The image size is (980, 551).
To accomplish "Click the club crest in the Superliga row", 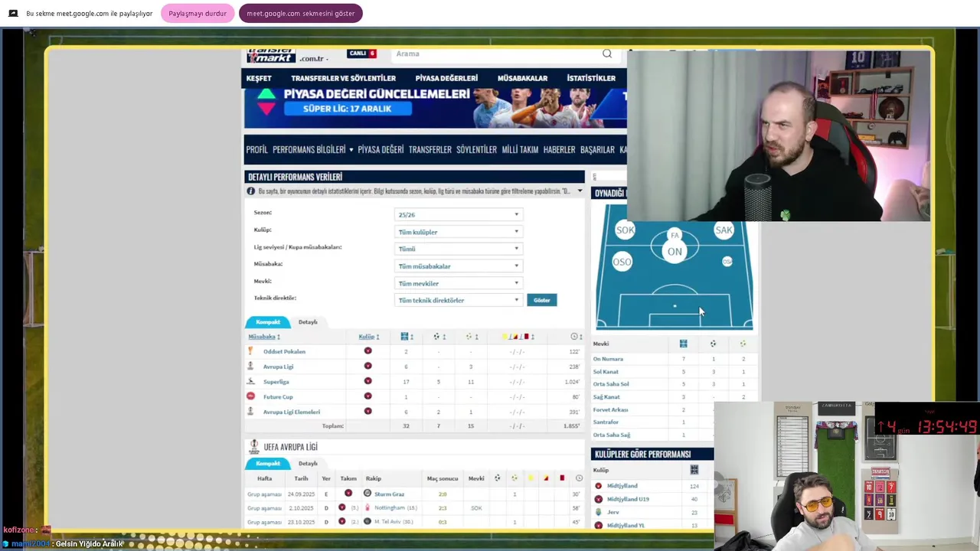I will pos(367,381).
